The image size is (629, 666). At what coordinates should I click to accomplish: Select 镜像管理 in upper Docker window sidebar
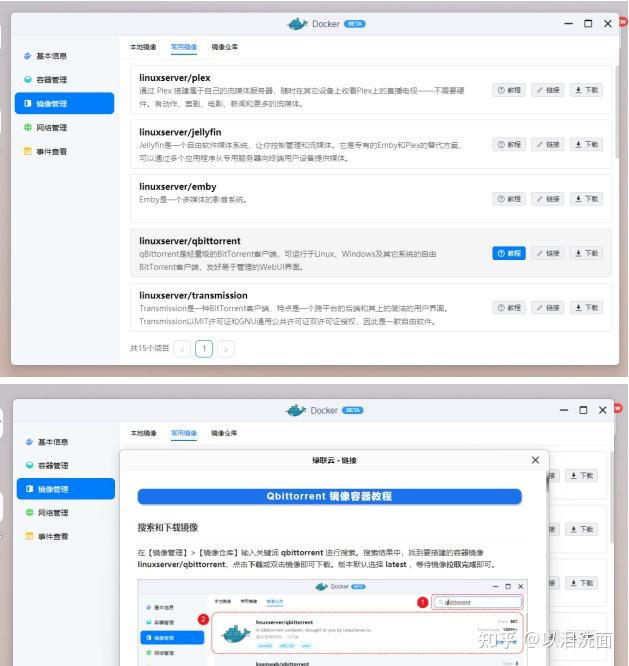point(65,103)
